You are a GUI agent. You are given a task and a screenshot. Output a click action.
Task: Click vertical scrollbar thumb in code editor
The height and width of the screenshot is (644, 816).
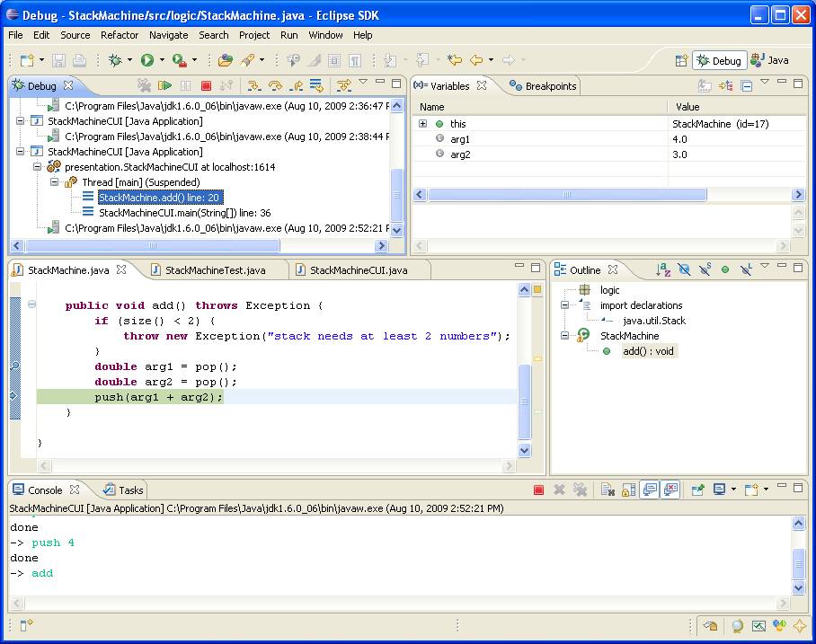coord(525,401)
